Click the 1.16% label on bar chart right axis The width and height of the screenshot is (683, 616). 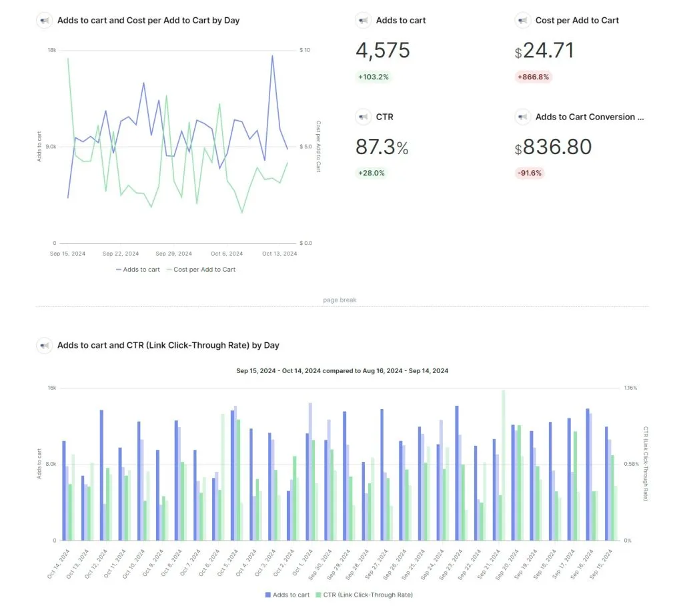pyautogui.click(x=631, y=388)
